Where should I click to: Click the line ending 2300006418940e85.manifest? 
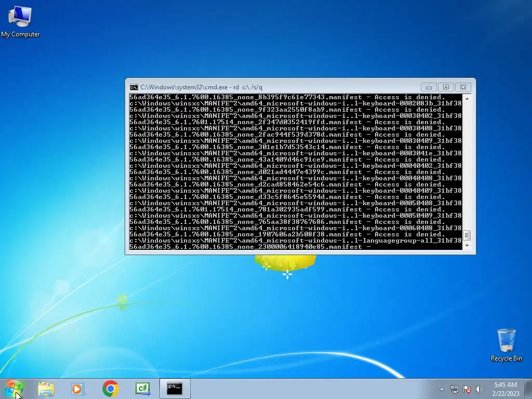(x=250, y=247)
